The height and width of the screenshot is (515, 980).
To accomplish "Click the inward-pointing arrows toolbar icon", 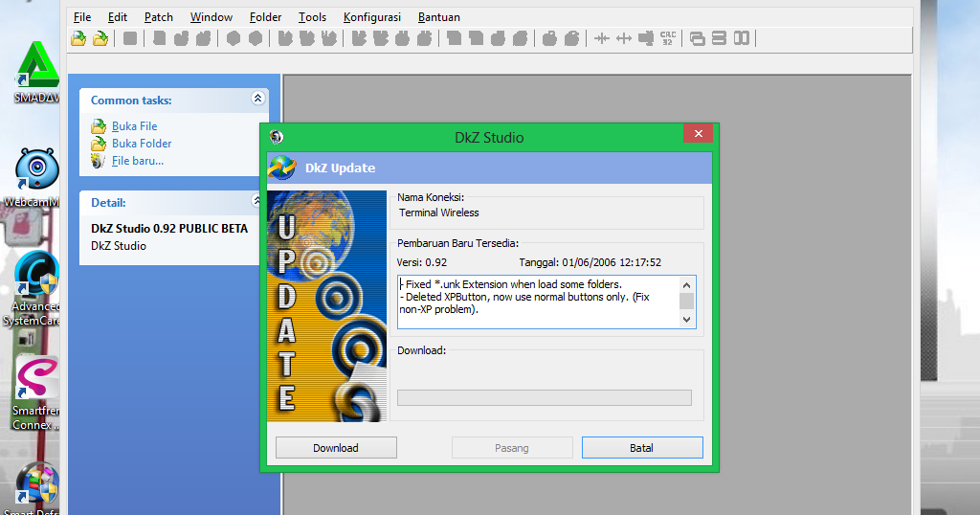I will tap(602, 38).
